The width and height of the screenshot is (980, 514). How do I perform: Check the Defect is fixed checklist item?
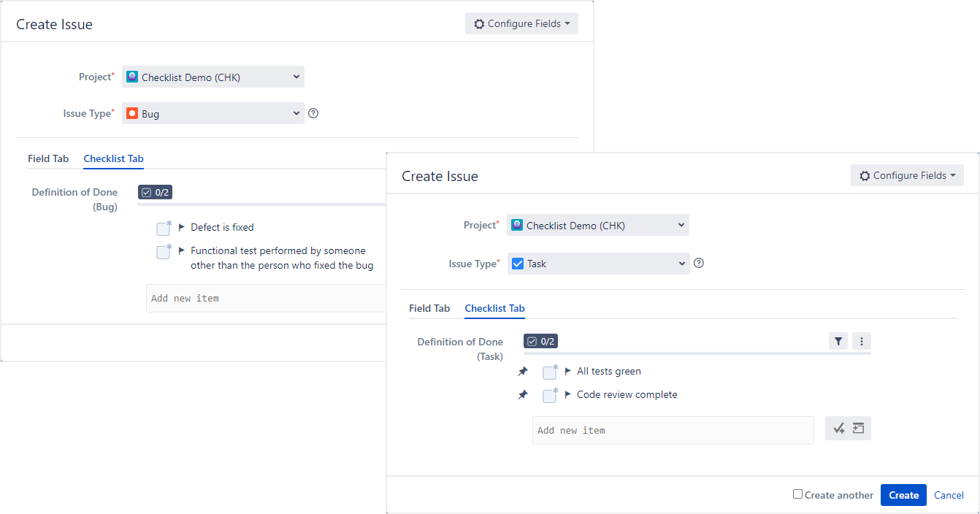tap(163, 227)
